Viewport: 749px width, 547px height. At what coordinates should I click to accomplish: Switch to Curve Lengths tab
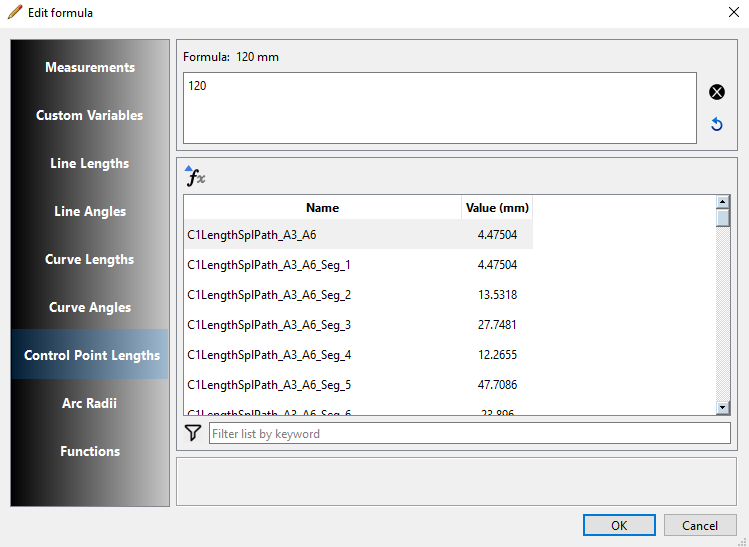coord(90,259)
